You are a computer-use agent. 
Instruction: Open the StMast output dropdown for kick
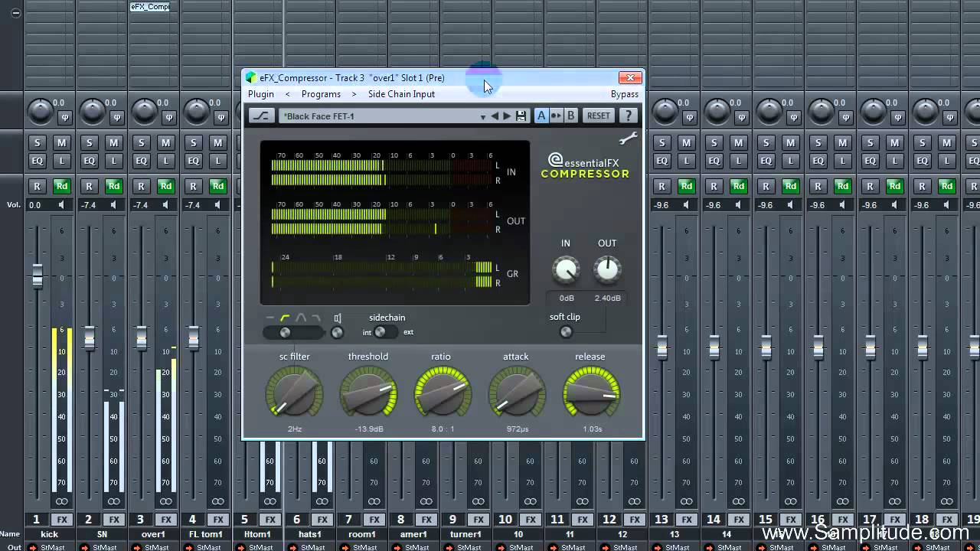point(53,547)
